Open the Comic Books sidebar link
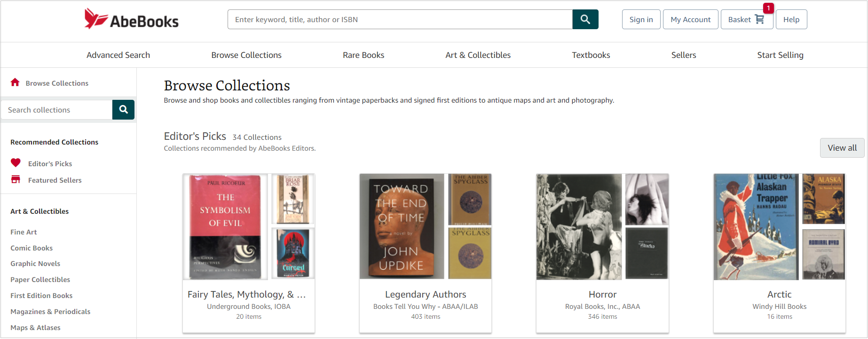 pyautogui.click(x=32, y=248)
